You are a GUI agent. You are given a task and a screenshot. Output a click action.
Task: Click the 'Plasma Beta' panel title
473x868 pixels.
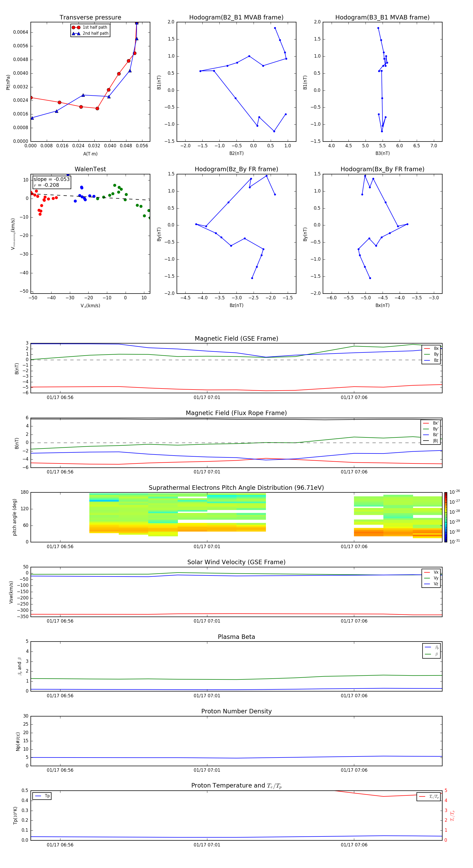[236, 637]
